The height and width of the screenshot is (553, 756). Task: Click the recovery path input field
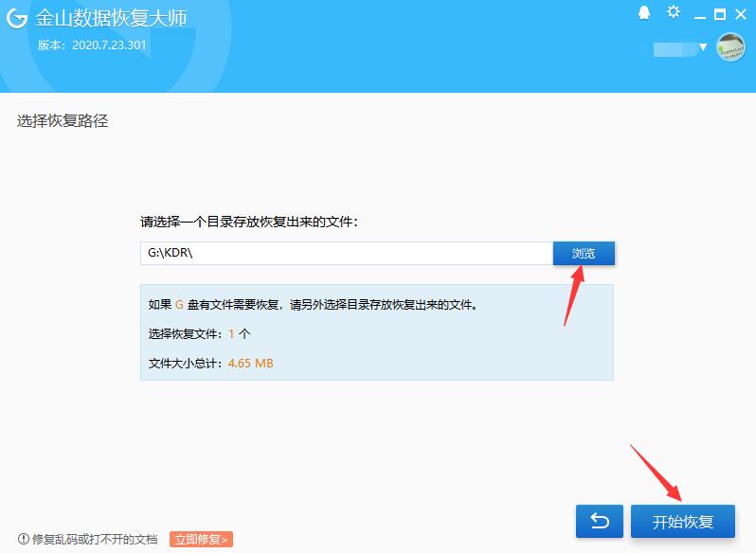pyautogui.click(x=347, y=254)
